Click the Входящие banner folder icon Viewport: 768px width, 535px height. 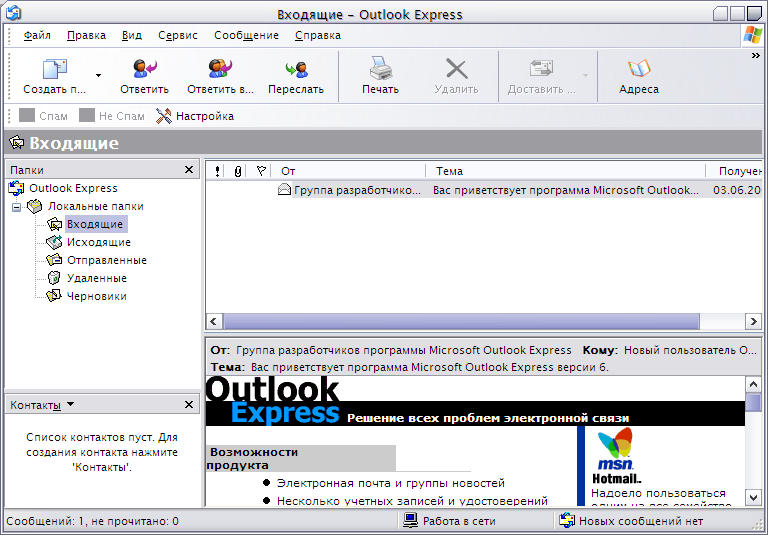click(17, 143)
